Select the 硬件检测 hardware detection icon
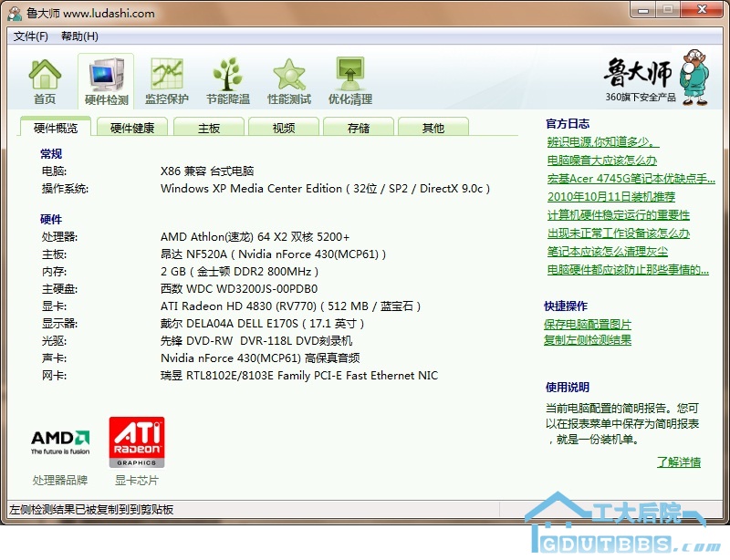The width and height of the screenshot is (730, 560). click(x=106, y=81)
